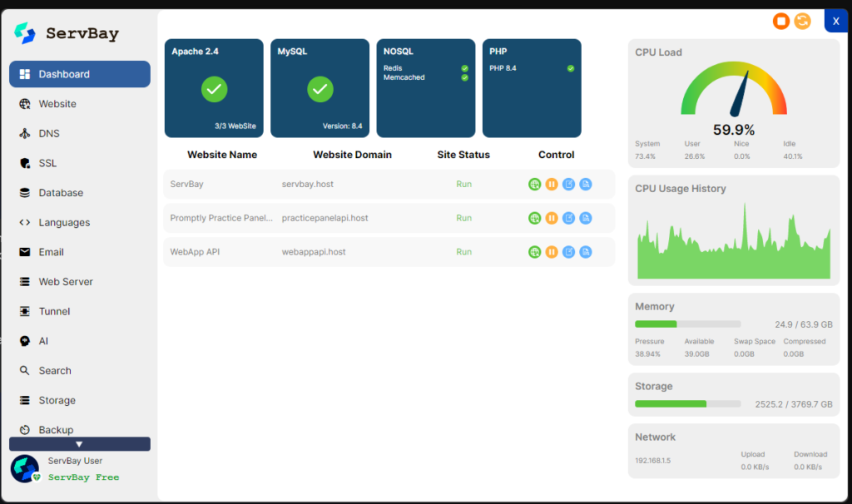The height and width of the screenshot is (504, 852).
Task: Open servbay.host in browser via globe icon
Action: (x=535, y=184)
